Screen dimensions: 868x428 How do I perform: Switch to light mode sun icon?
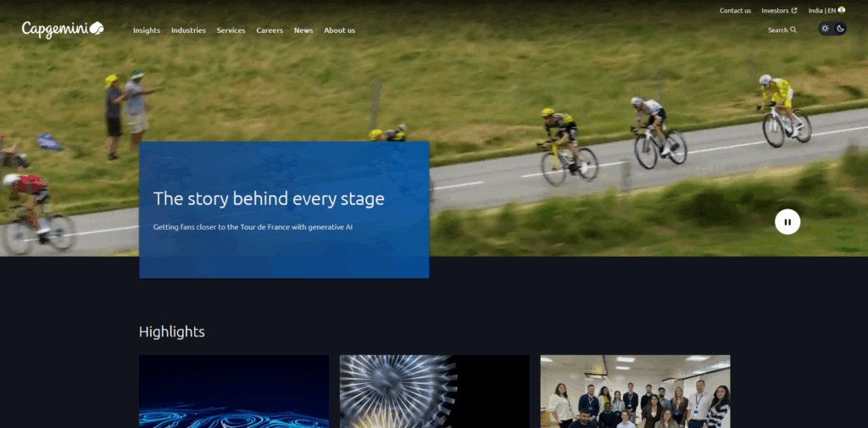coord(825,28)
